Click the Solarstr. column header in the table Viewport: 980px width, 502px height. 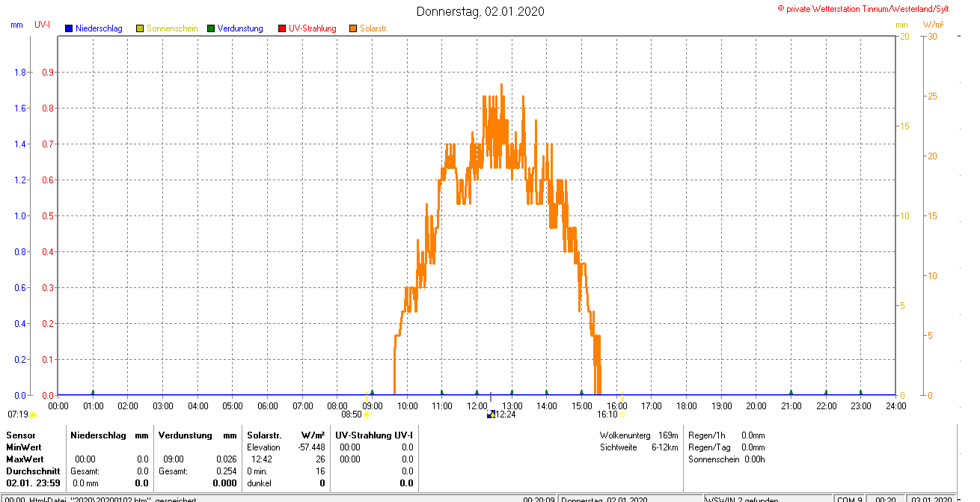pyautogui.click(x=263, y=435)
